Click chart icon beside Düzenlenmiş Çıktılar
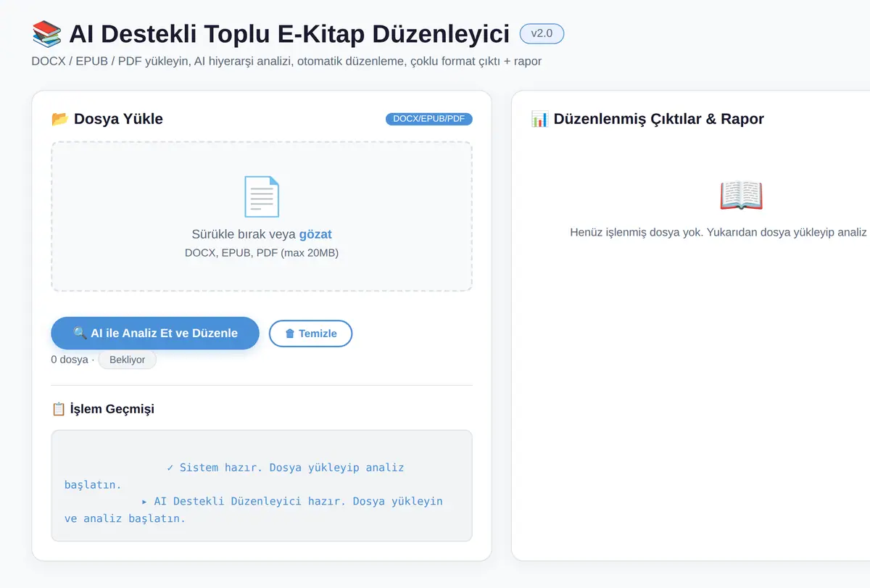Screen dimensions: 870x588 539,119
